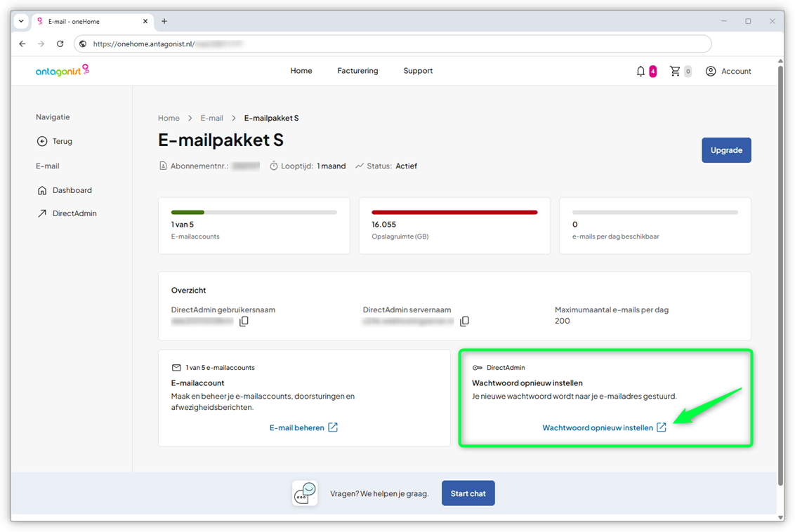This screenshot has width=795, height=532.
Task: Click the chat bubble icon
Action: pos(305,493)
